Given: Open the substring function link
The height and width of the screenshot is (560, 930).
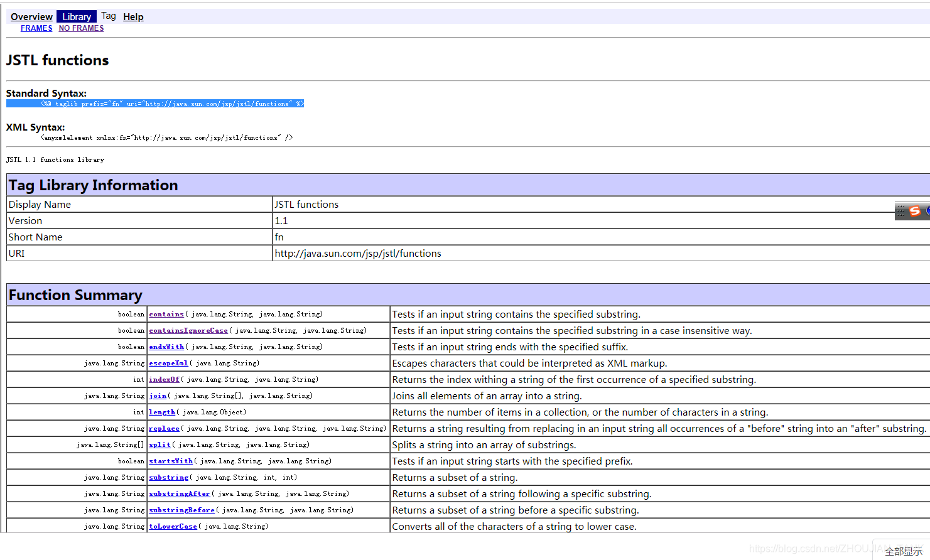Looking at the screenshot, I should 168,477.
